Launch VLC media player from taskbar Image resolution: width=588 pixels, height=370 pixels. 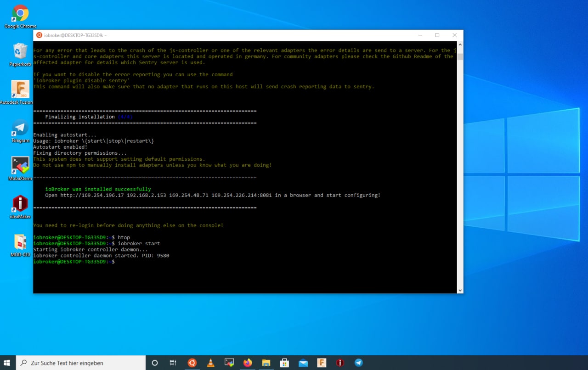coord(210,363)
